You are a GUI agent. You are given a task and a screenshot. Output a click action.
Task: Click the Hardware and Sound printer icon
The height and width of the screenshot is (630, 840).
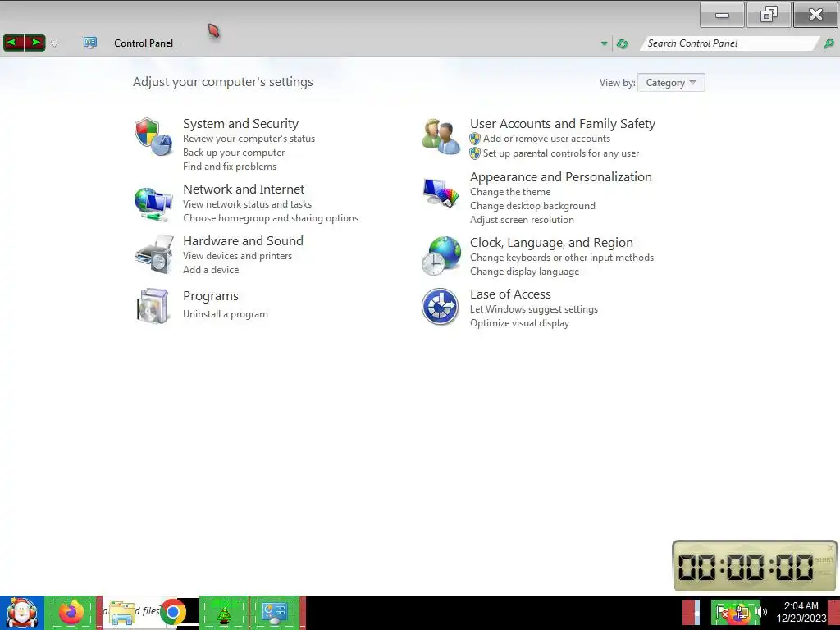153,254
